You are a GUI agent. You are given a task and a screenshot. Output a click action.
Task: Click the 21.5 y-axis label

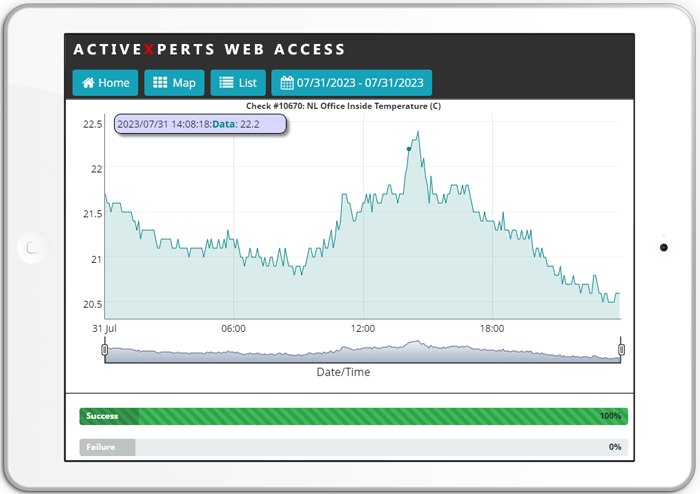coord(92,214)
